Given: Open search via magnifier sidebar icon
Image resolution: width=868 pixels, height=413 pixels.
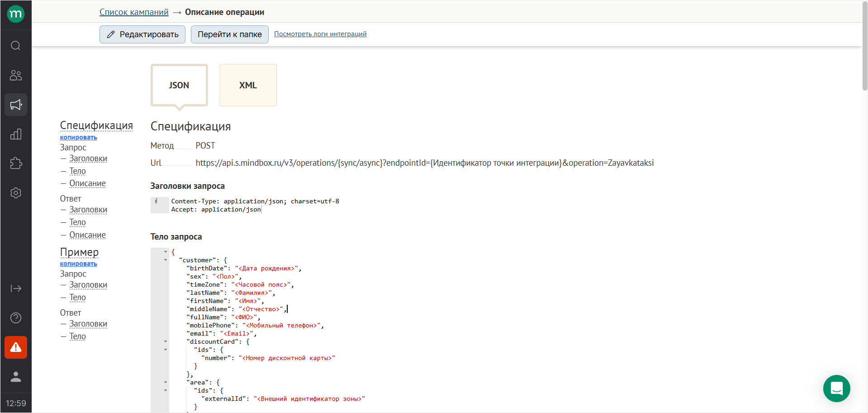Looking at the screenshot, I should tap(16, 46).
